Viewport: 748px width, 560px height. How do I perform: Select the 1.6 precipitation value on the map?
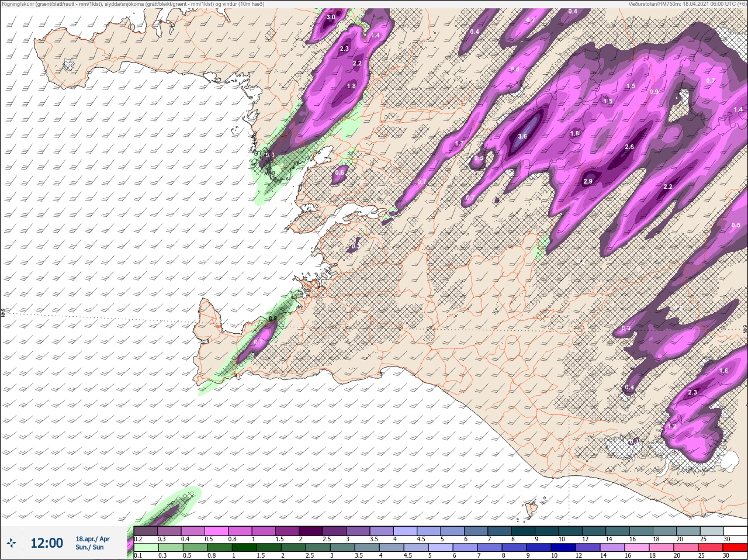723,371
